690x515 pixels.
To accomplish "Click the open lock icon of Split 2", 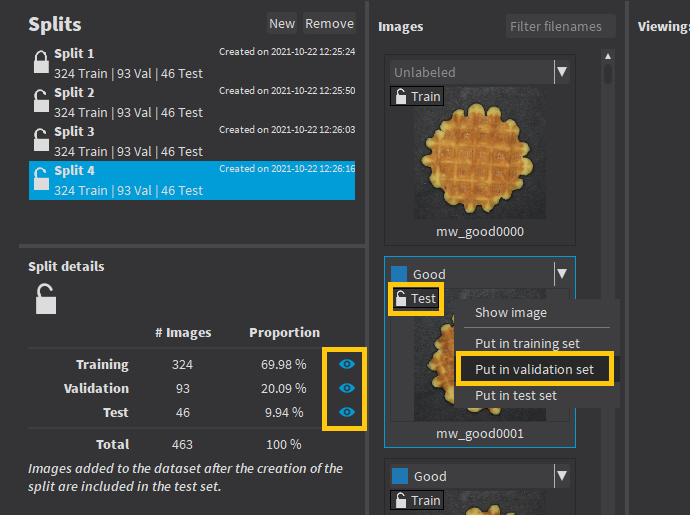I will tap(41, 101).
